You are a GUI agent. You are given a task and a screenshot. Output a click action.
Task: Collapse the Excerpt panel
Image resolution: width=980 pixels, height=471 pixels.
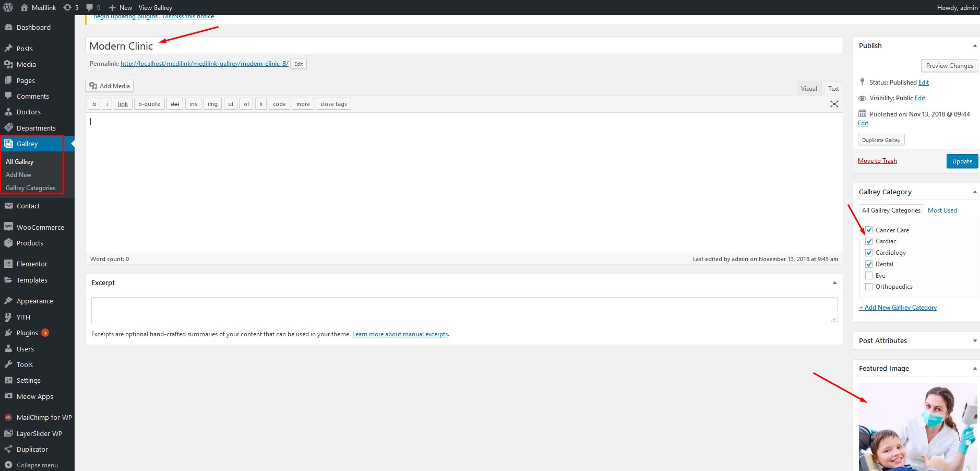[x=834, y=282]
